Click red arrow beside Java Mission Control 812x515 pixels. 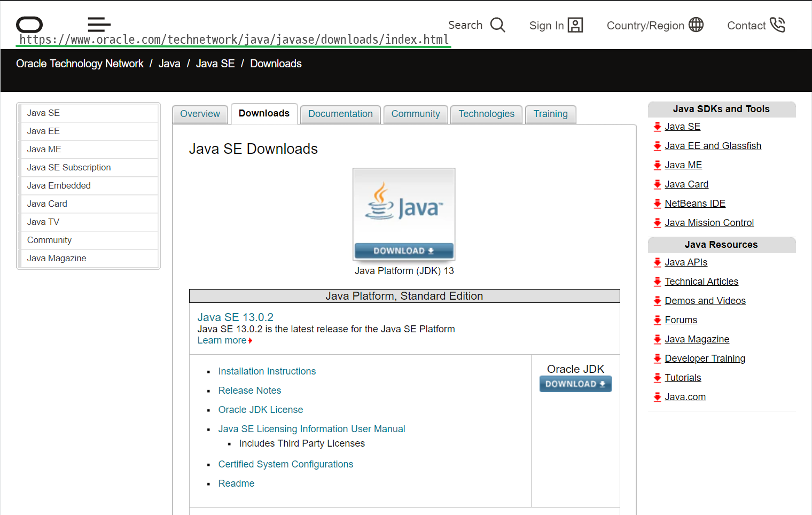click(657, 223)
